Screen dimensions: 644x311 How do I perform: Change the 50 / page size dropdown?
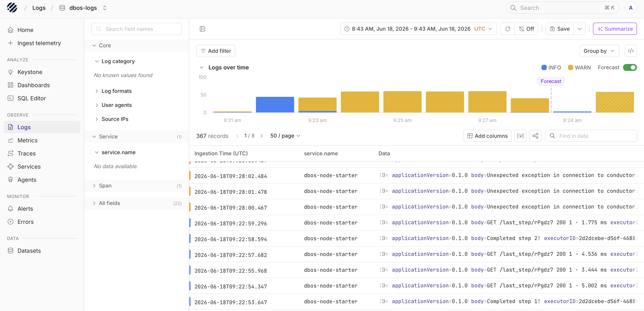tap(285, 136)
